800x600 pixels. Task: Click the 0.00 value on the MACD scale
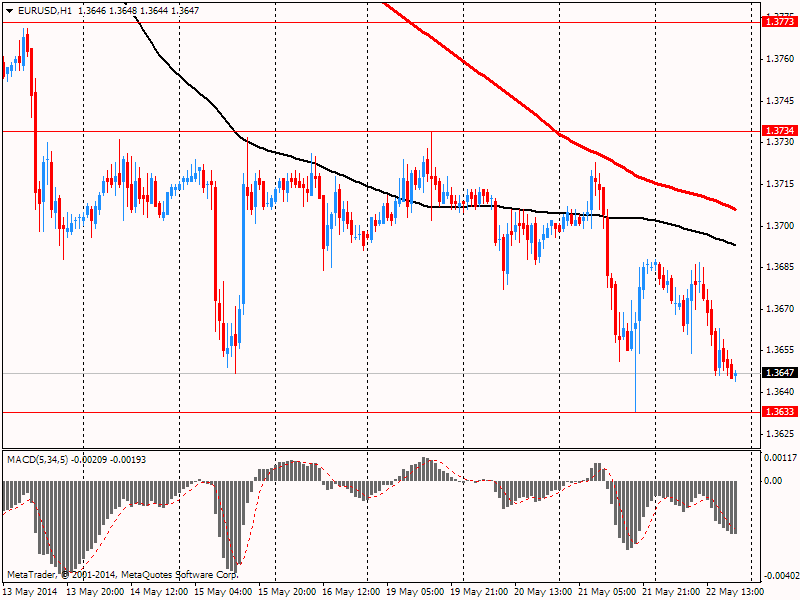click(x=773, y=481)
